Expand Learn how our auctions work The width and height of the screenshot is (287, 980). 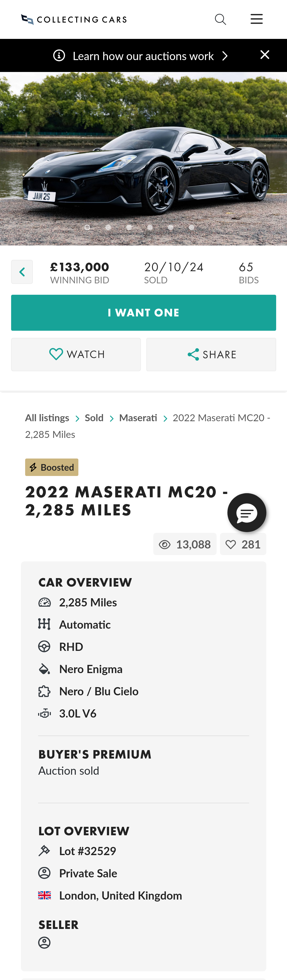point(143,56)
